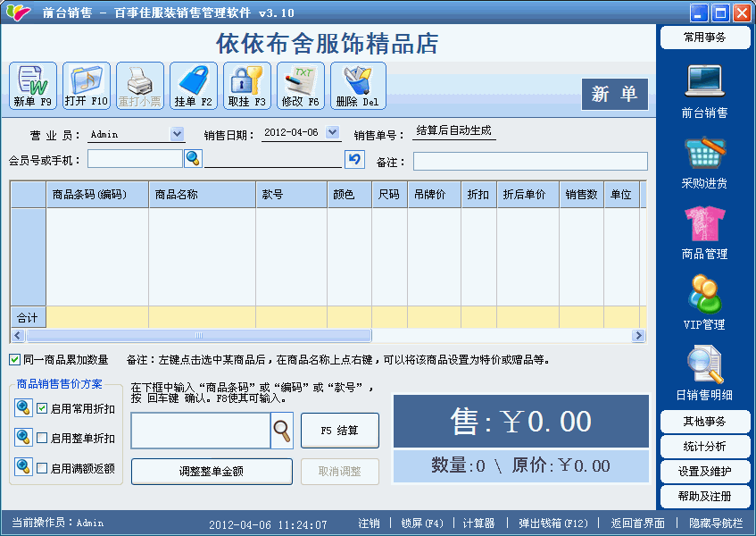Click the app logo in the title bar
The width and height of the screenshot is (756, 536).
pos(18,13)
